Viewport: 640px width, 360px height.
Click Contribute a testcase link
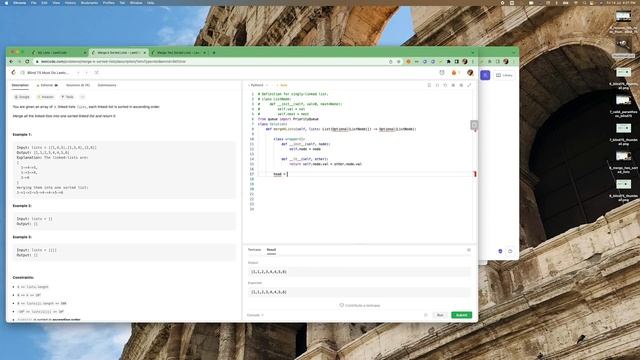360,305
